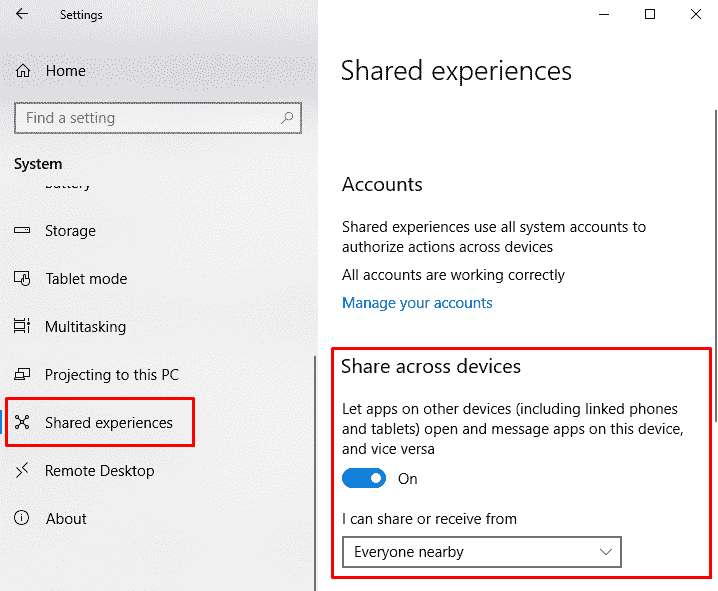Click the 'Share across devices' heading
This screenshot has height=591, width=718.
tap(431, 366)
